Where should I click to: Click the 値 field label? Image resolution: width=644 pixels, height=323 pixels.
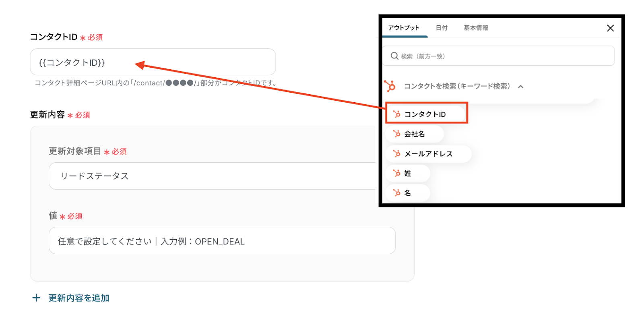coord(53,216)
